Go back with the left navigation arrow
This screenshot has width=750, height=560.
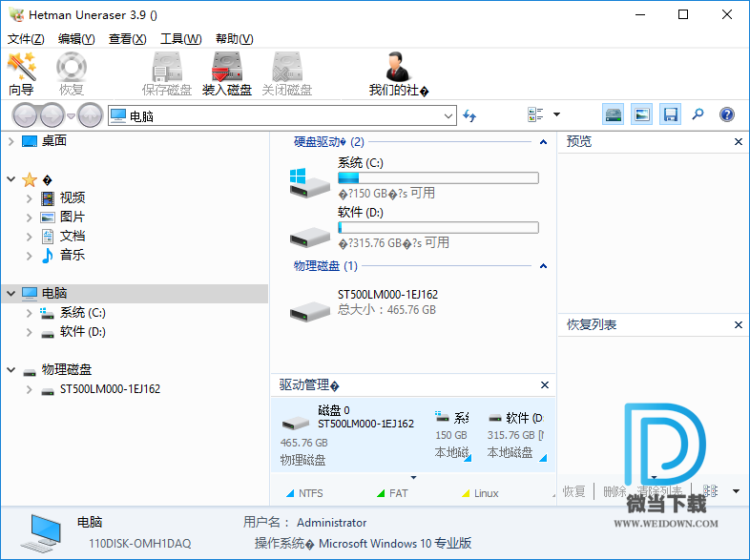pos(25,115)
